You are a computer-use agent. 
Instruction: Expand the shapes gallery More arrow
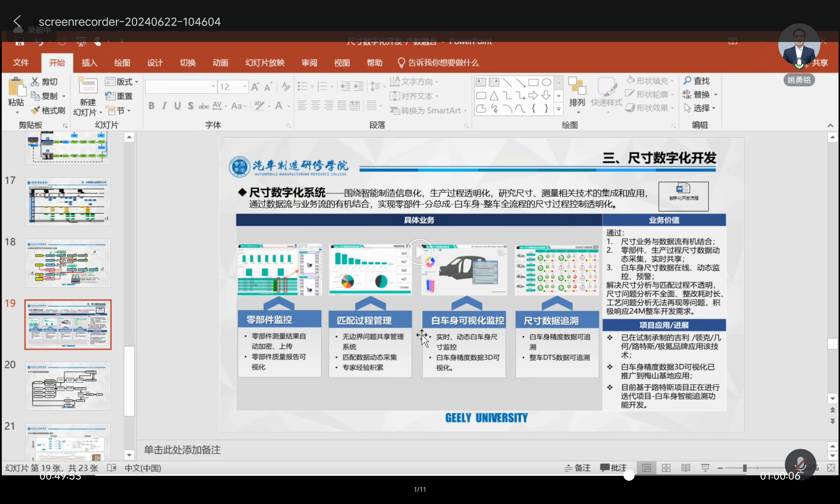[558, 109]
